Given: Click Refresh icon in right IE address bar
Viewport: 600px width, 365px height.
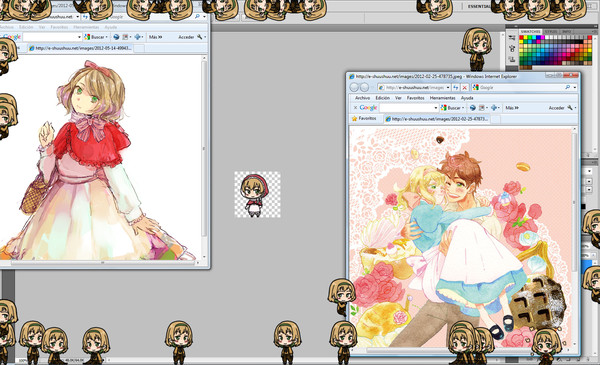Looking at the screenshot, I should pyautogui.click(x=456, y=88).
